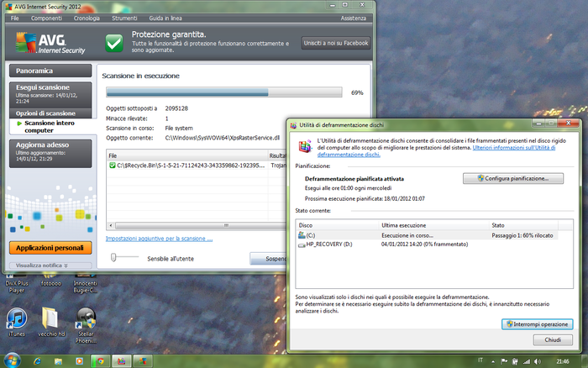Click the Unisciti a noi su Facebook button
Screen dimensions: 588x368
coord(336,43)
